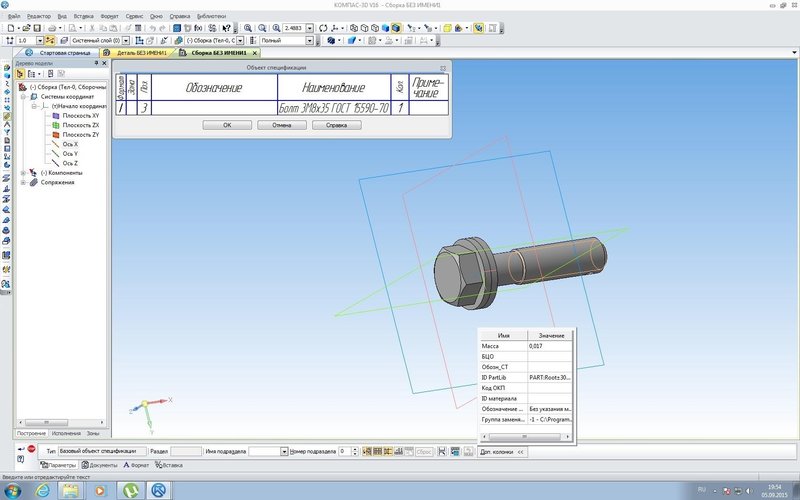
Task: Expand the Сопряжения tree node
Action: click(23, 183)
